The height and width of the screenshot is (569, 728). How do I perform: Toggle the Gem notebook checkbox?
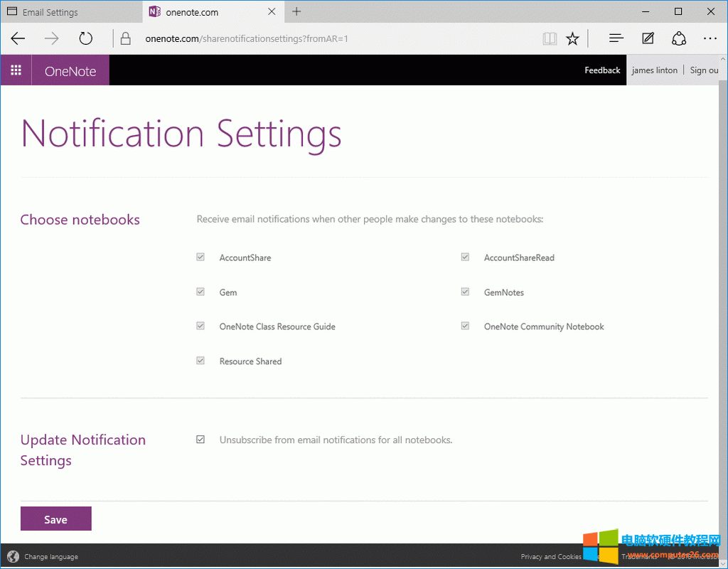click(x=200, y=292)
